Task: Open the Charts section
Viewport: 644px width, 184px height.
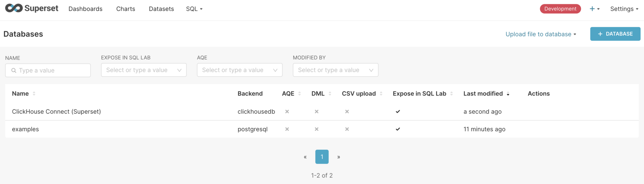Action: coord(125,9)
